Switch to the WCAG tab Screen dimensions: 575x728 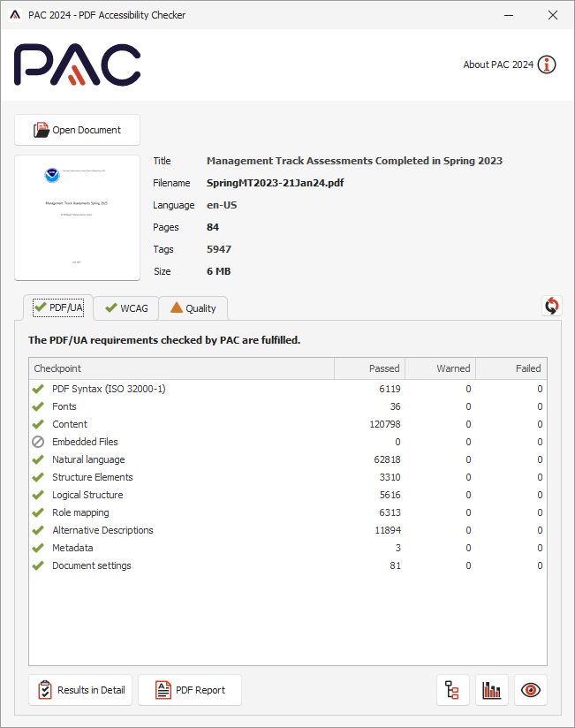tap(126, 308)
